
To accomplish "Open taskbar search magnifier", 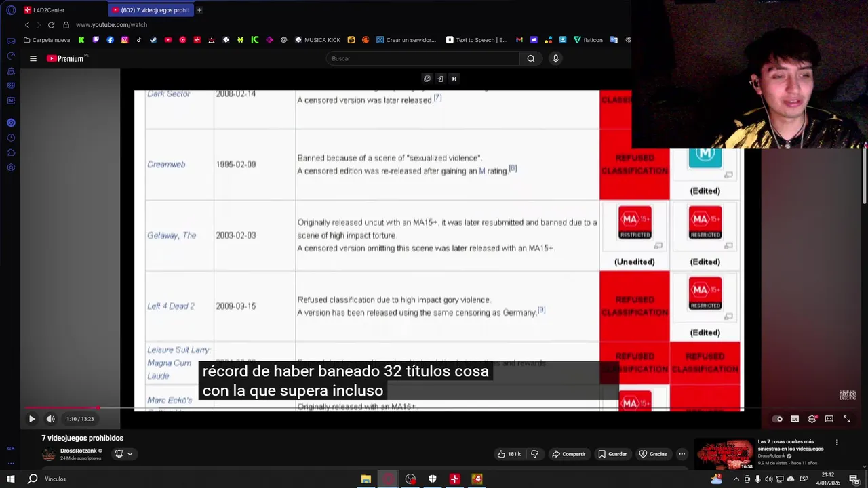I will click(x=33, y=479).
